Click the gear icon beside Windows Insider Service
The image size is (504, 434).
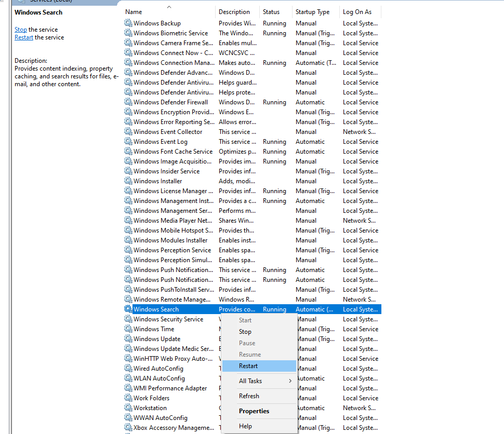pyautogui.click(x=128, y=171)
